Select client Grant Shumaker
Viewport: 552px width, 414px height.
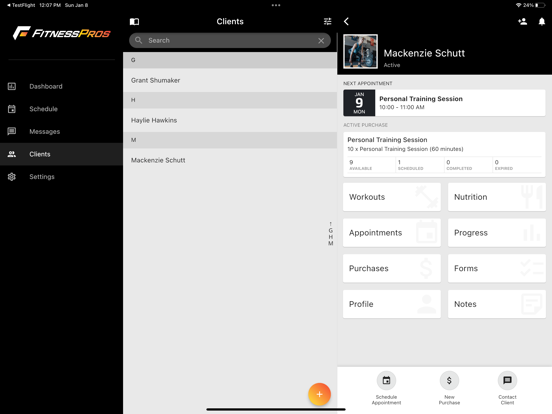tap(230, 80)
